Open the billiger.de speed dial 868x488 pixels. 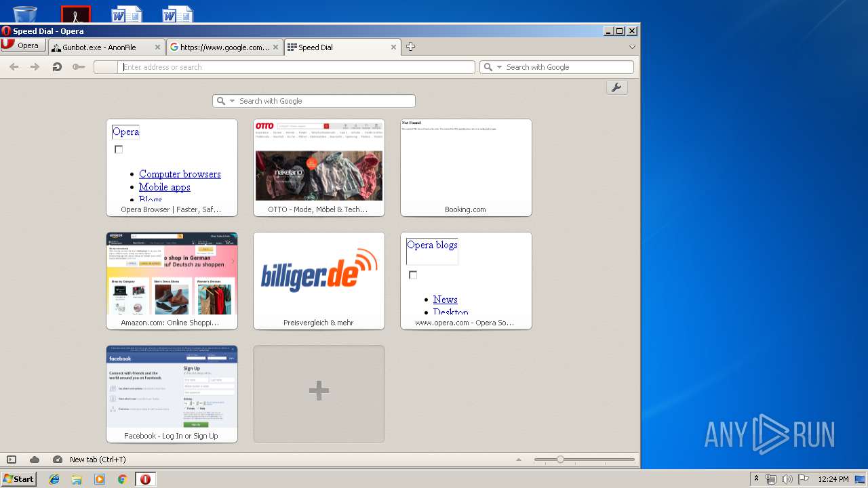pyautogui.click(x=319, y=281)
